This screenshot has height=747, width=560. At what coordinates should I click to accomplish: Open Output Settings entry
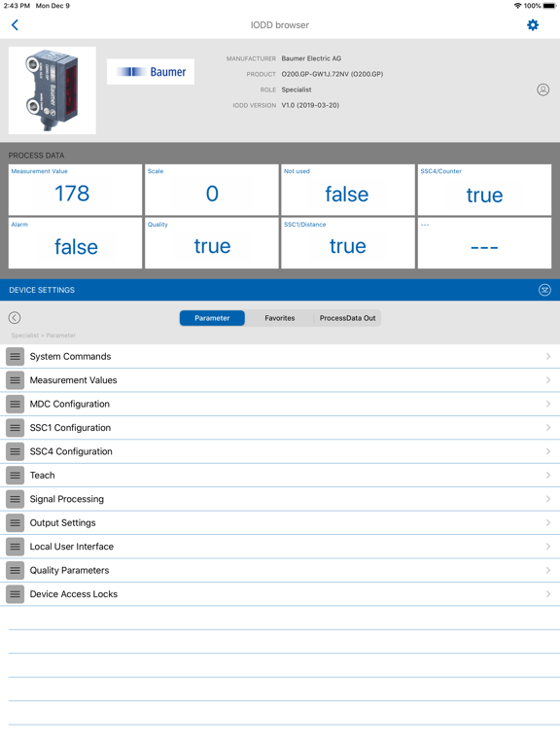[280, 523]
